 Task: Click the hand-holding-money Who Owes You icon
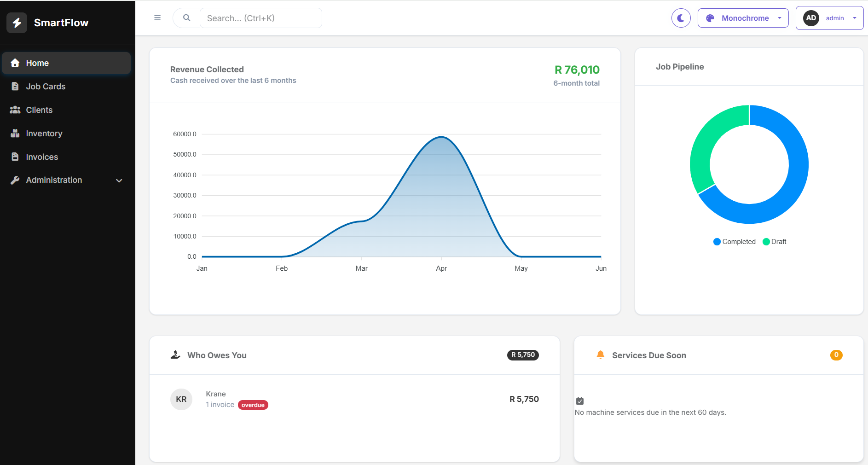pyautogui.click(x=175, y=355)
